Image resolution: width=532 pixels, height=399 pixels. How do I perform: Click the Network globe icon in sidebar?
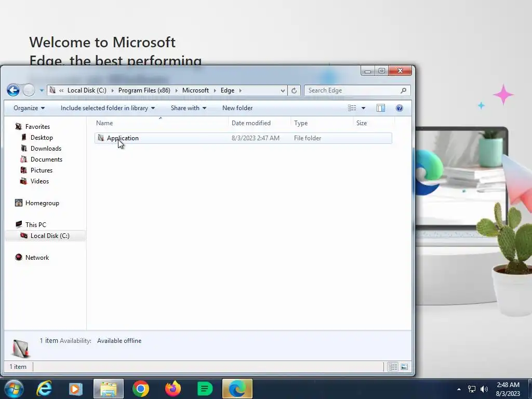(x=19, y=257)
